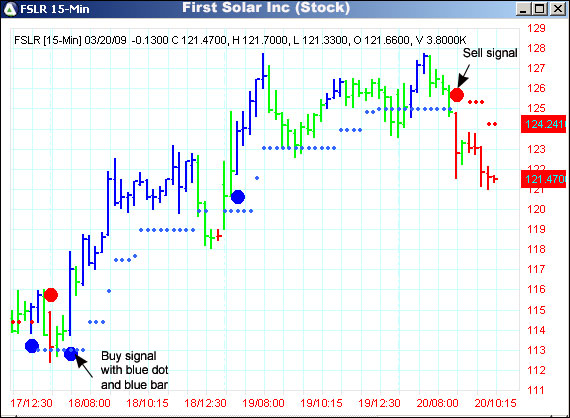Click the 128 price axis label
This screenshot has height=418, width=570.
(537, 48)
